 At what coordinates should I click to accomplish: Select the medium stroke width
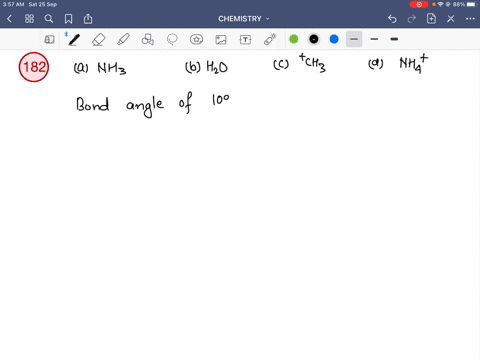[374, 39]
